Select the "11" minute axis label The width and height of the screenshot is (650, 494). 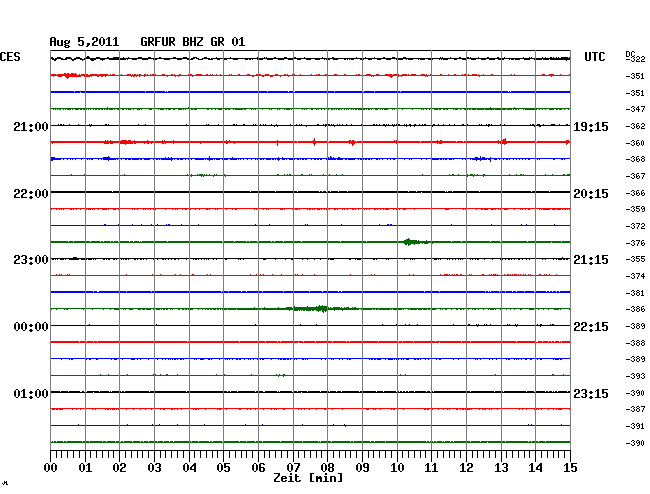431,468
